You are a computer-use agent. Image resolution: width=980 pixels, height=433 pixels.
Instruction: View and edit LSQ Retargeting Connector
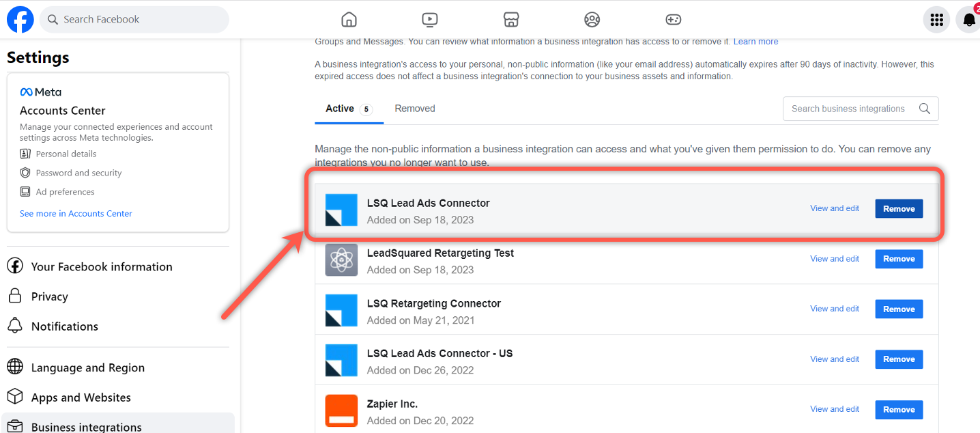tap(834, 309)
